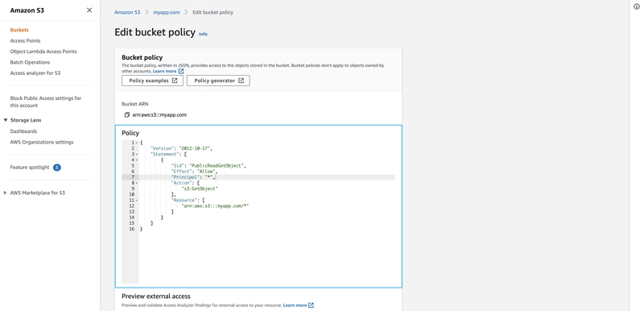Viewport: 644px width, 311px height.
Task: Open Buckets in the sidebar
Action: [x=19, y=30]
